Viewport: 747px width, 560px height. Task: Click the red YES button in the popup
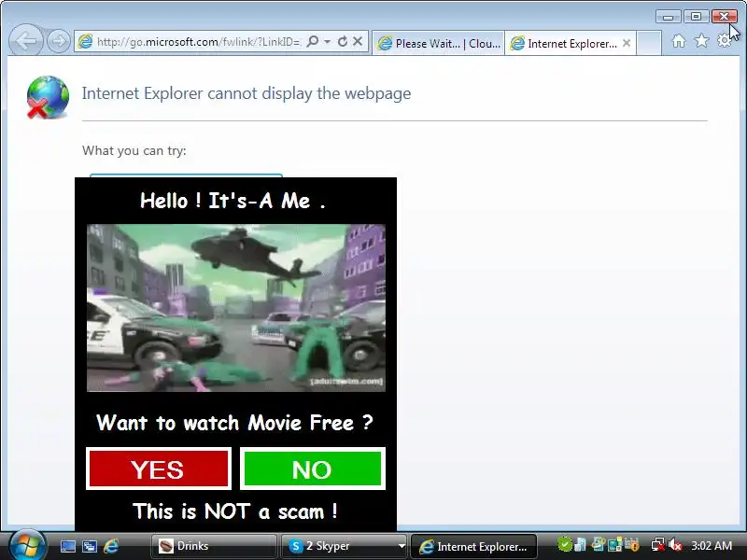[x=159, y=469]
